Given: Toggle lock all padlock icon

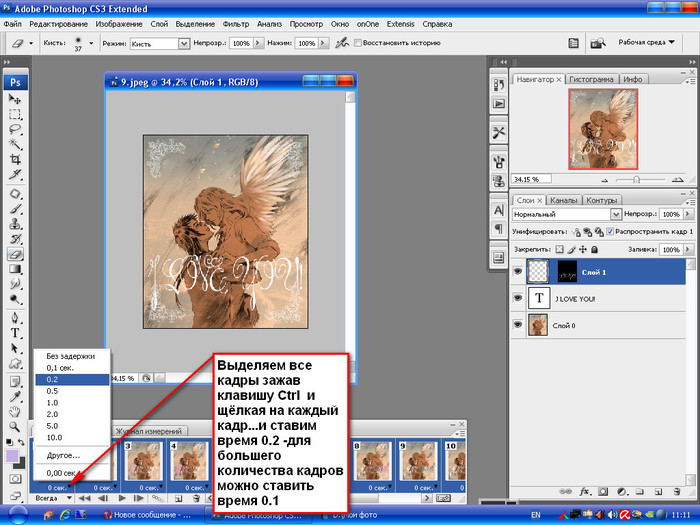Looking at the screenshot, I should pos(594,250).
